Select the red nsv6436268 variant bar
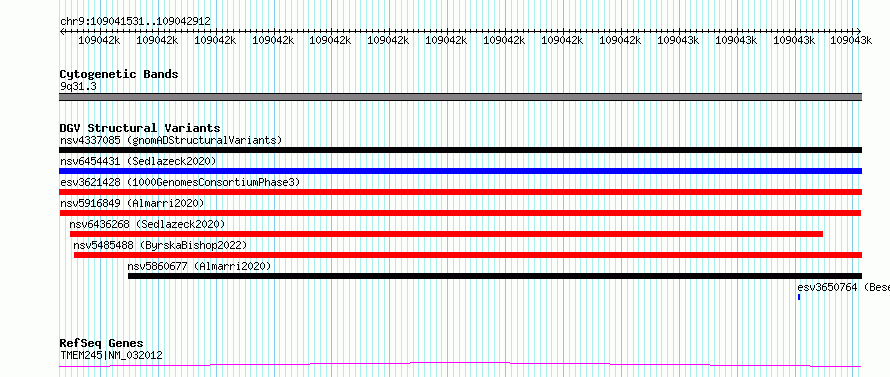The image size is (890, 377). [x=446, y=234]
